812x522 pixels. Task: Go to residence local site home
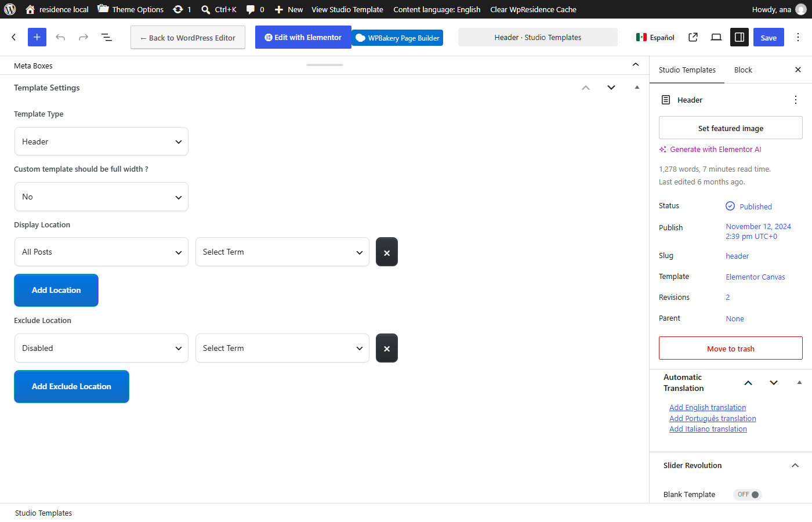57,9
